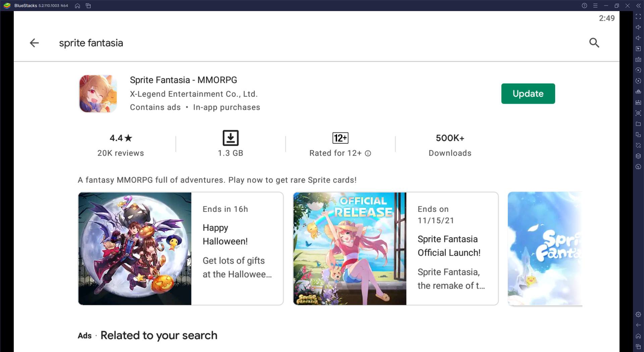
Task: Click the 12+ rating badge
Action: [340, 138]
